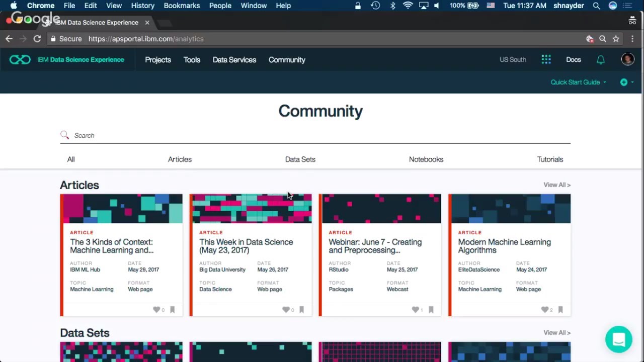Screen dimensions: 644x362
Task: Click the browser address bar URL
Action: click(x=146, y=39)
